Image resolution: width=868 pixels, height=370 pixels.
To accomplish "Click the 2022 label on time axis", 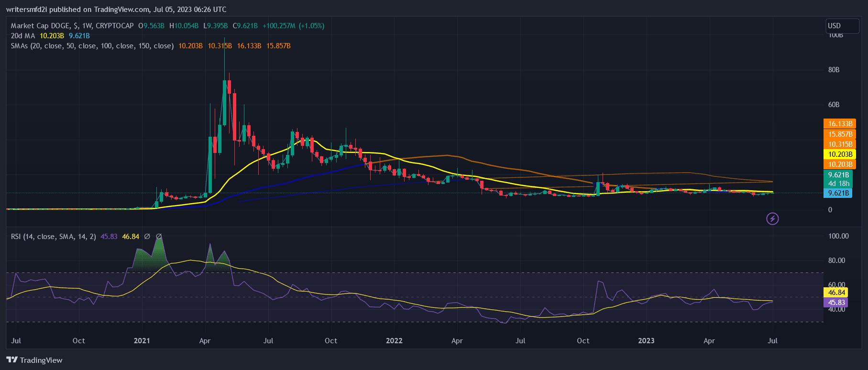I will pos(394,341).
